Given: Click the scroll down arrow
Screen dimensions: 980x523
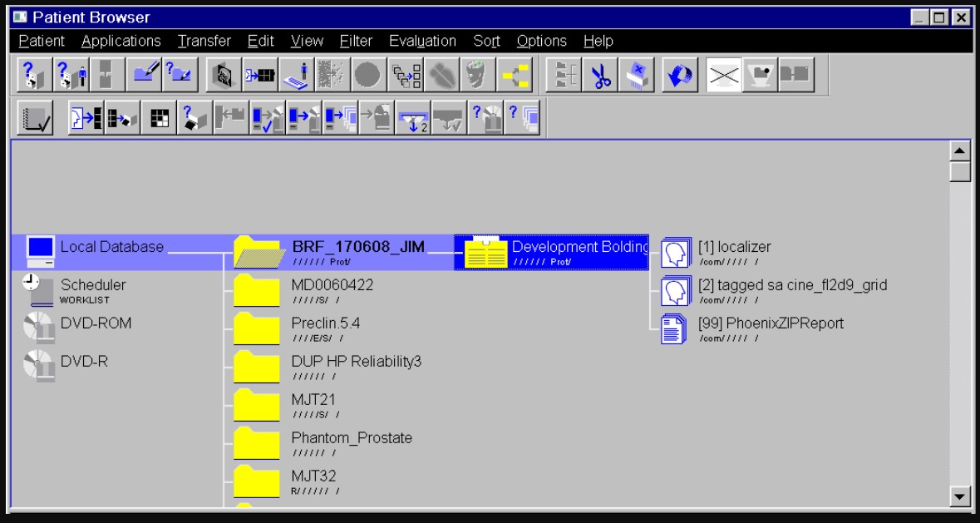Looking at the screenshot, I should pos(960,496).
